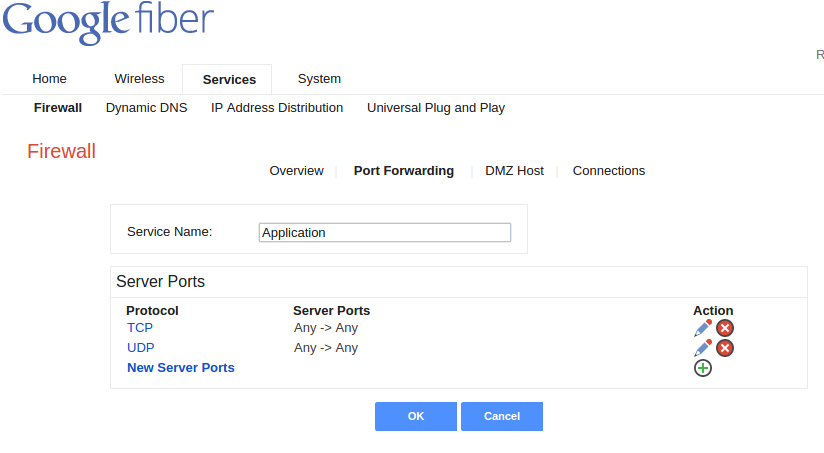Delete the UDP server ports entry
Viewport: 824px width, 453px height.
pyautogui.click(x=725, y=348)
